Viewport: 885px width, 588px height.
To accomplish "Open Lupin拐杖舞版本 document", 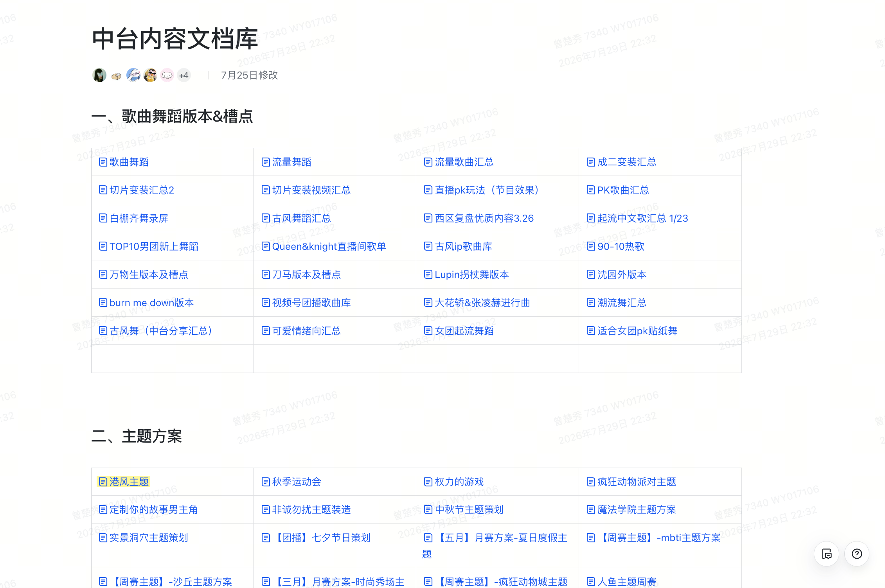I will click(x=467, y=274).
